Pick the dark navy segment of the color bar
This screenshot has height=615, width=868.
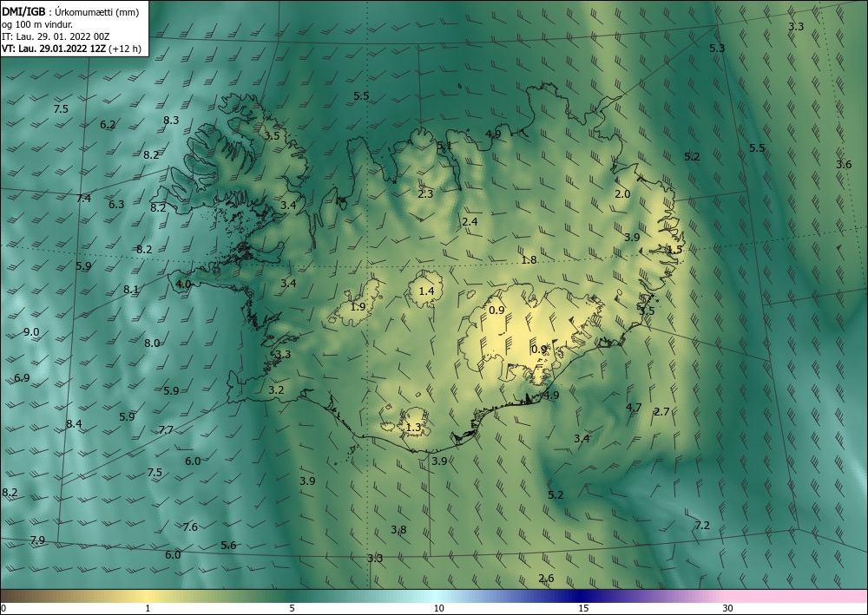582,596
